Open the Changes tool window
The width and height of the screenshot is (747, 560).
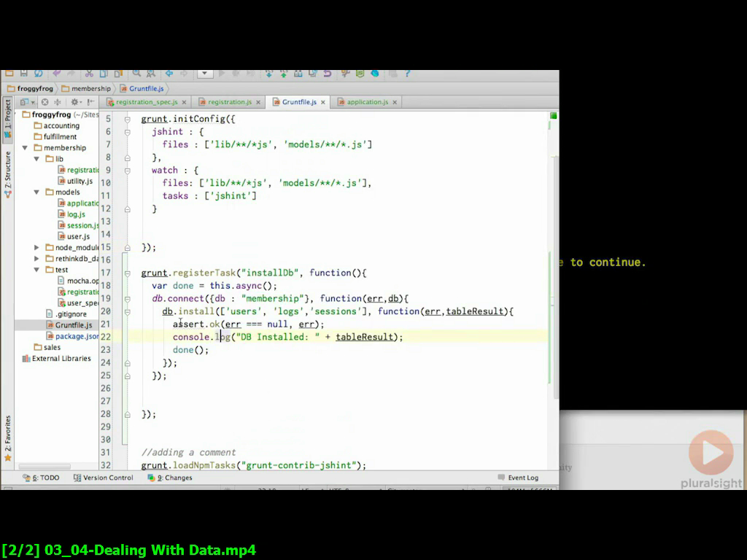170,478
